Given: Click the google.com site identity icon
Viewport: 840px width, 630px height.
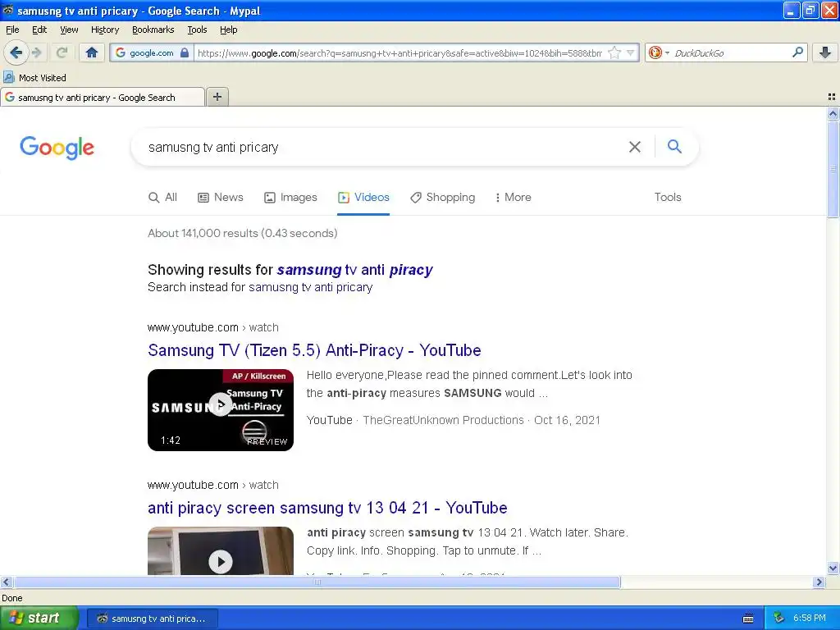Looking at the screenshot, I should [151, 52].
